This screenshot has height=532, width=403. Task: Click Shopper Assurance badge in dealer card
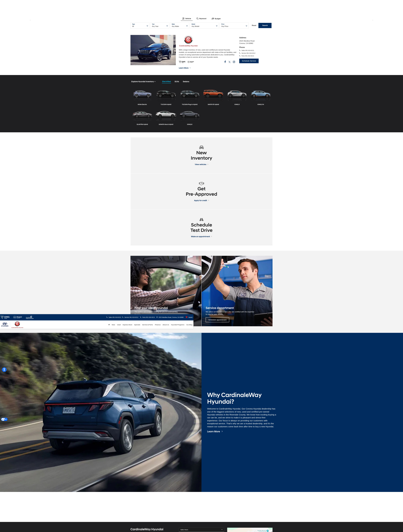tap(191, 62)
